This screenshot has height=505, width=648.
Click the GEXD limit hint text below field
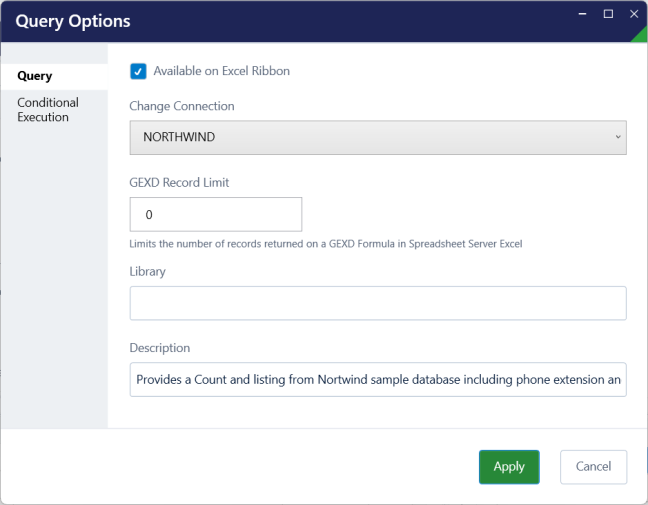click(326, 244)
